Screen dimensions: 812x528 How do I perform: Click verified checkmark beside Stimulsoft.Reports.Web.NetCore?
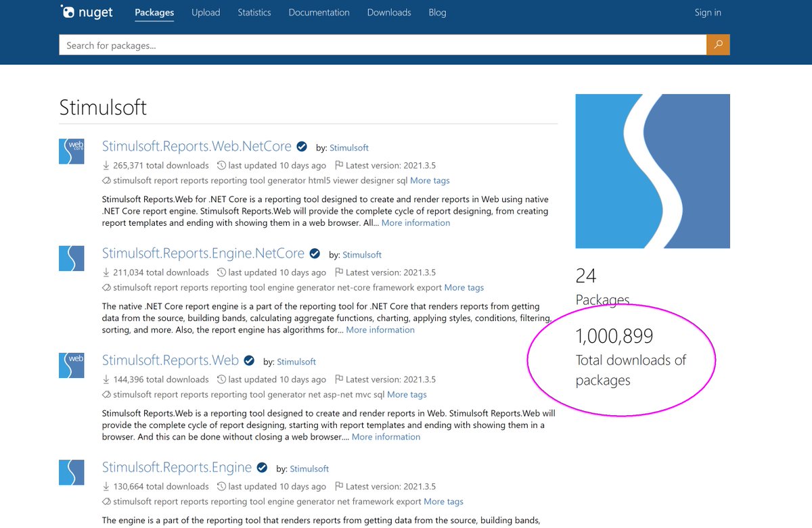pos(302,147)
